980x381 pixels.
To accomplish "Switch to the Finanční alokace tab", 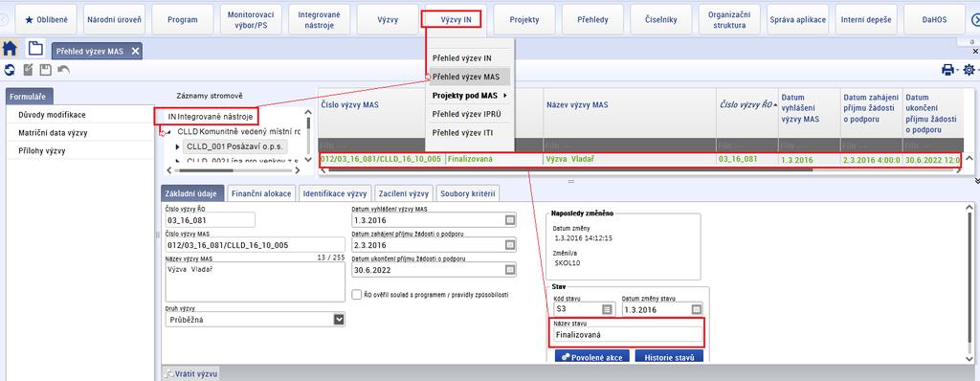I will pyautogui.click(x=261, y=193).
